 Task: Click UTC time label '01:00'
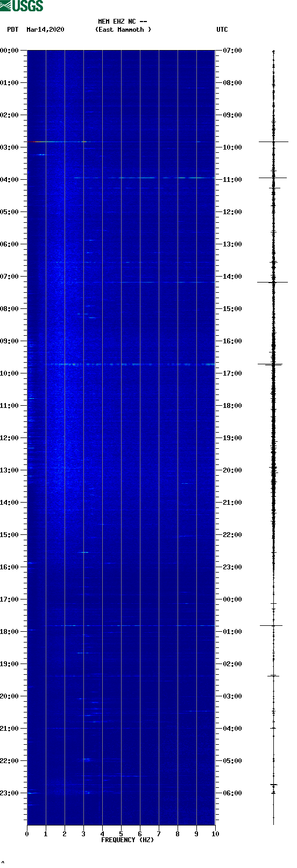tap(232, 632)
